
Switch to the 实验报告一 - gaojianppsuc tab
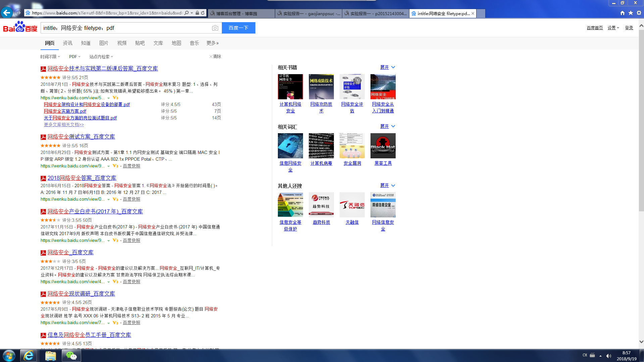(308, 13)
